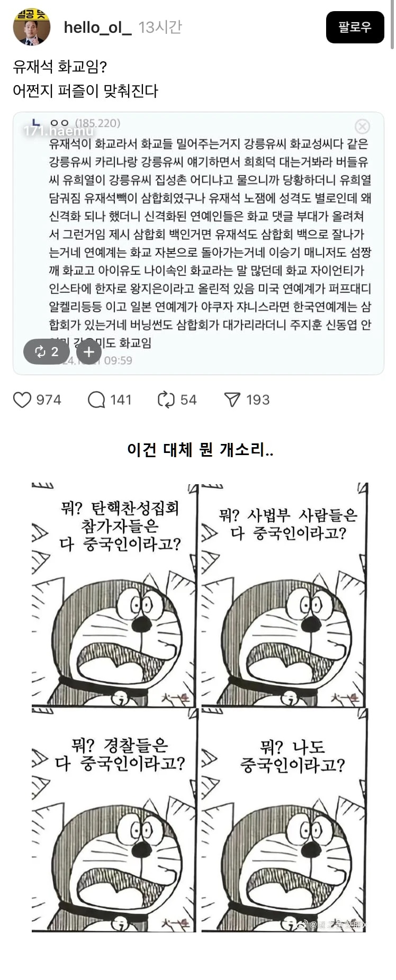View the 193 shares count
The width and height of the screenshot is (396, 980).
click(x=258, y=400)
